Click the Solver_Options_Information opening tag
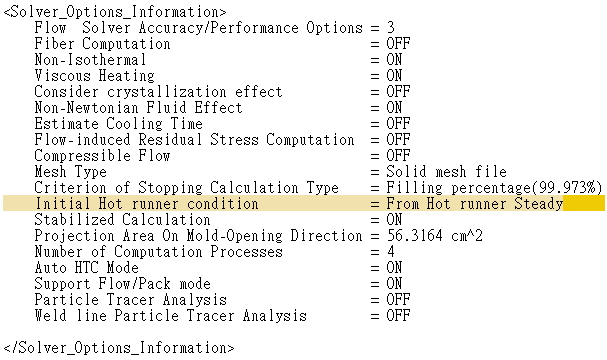The width and height of the screenshot is (607, 360). coord(115,12)
